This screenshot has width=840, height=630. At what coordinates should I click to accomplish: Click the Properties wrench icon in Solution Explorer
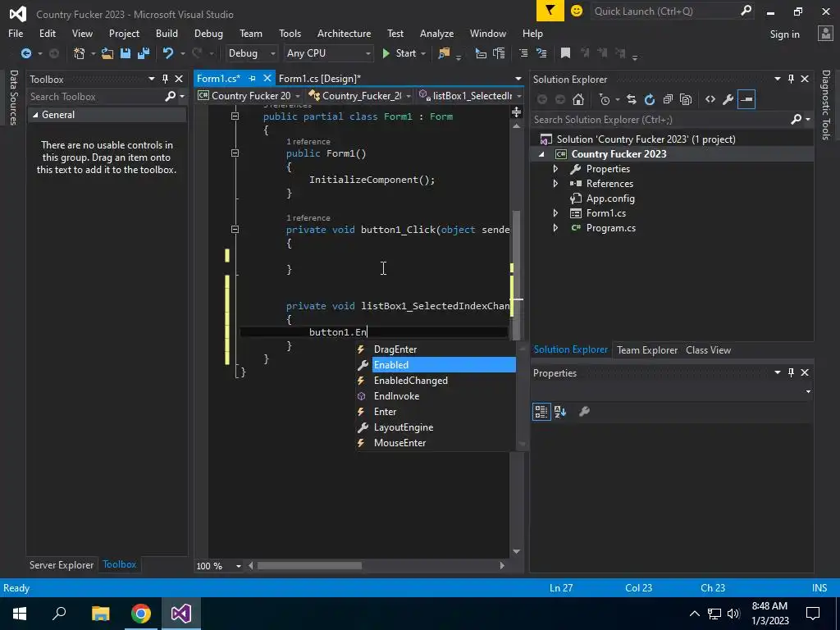(x=728, y=99)
